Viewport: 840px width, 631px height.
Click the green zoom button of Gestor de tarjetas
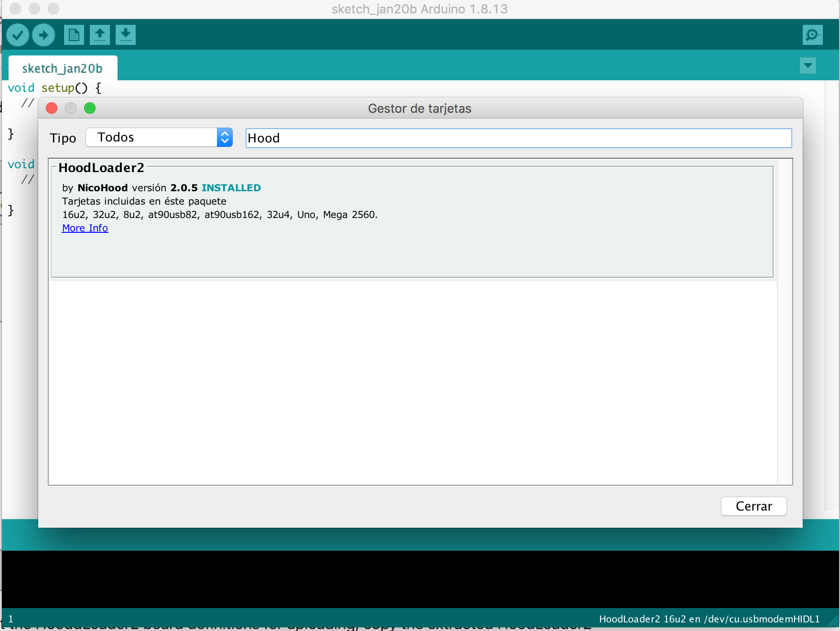[x=90, y=108]
